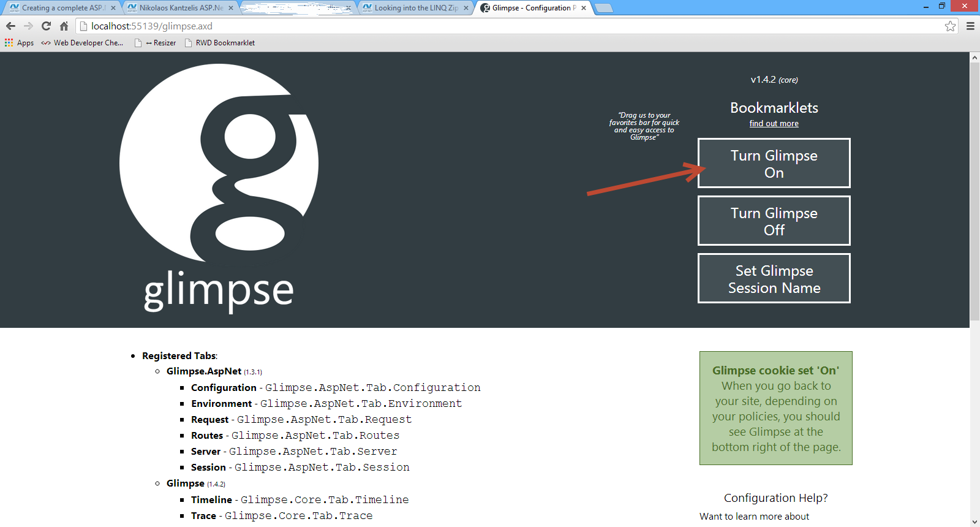Open the browser home page icon
The height and width of the screenshot is (527, 980).
coord(64,26)
